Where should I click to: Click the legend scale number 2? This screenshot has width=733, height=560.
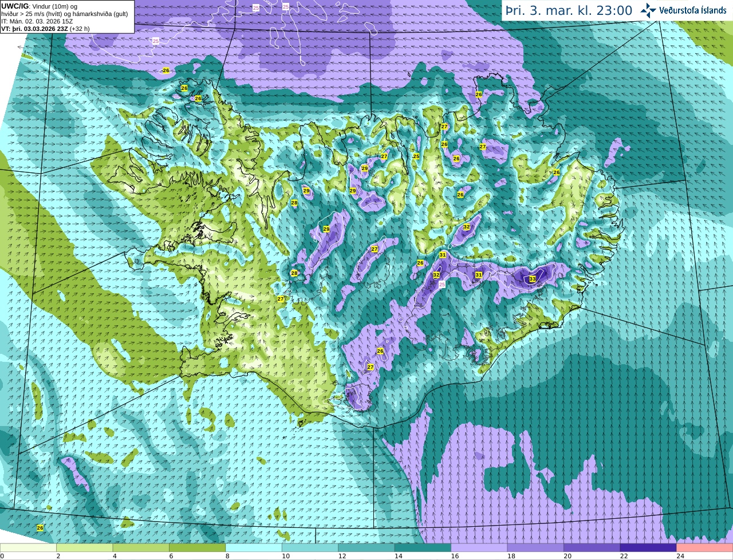58,556
